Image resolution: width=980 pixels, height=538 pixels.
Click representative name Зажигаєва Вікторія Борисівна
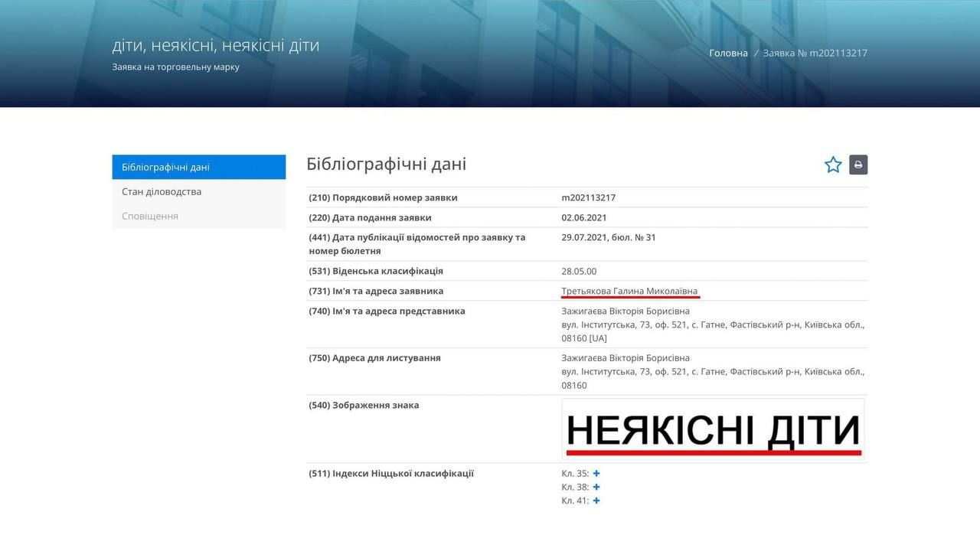(626, 311)
